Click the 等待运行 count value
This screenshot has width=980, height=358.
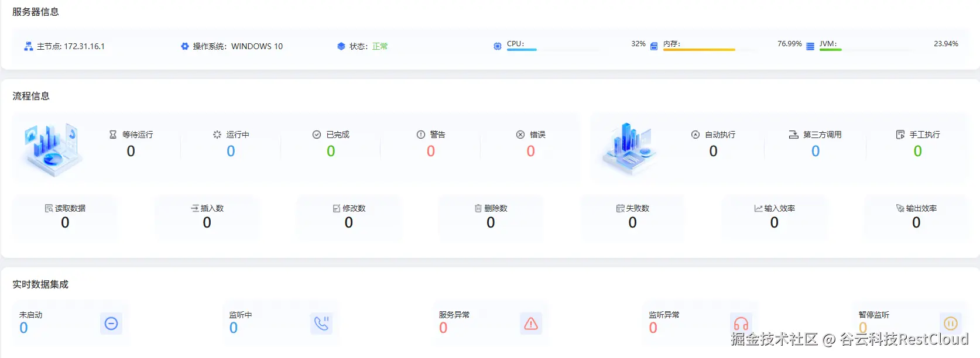click(131, 152)
